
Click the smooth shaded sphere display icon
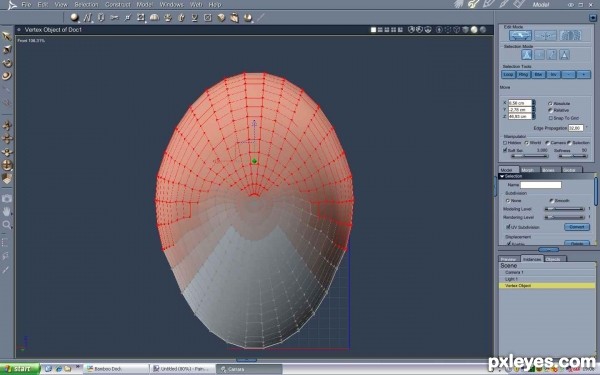(x=474, y=29)
